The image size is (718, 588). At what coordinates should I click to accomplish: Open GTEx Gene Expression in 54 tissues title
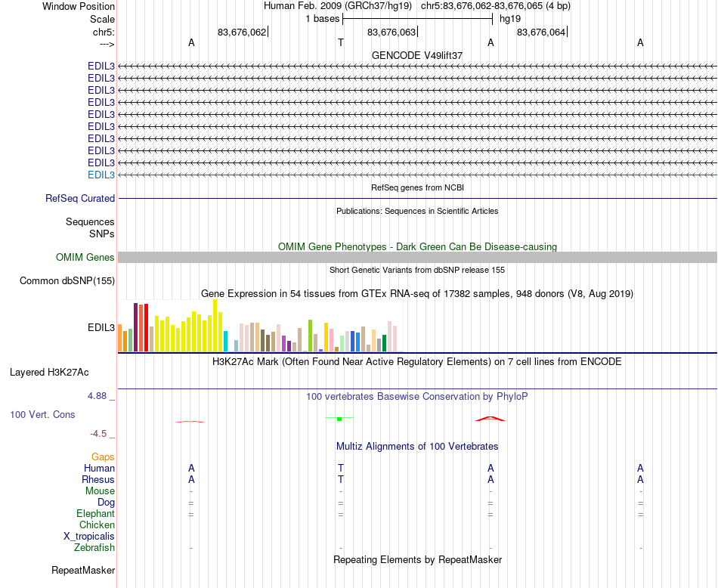[417, 293]
